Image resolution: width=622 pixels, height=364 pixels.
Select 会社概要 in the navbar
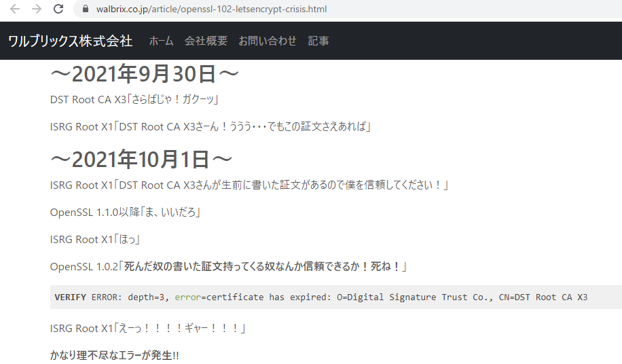coord(206,41)
